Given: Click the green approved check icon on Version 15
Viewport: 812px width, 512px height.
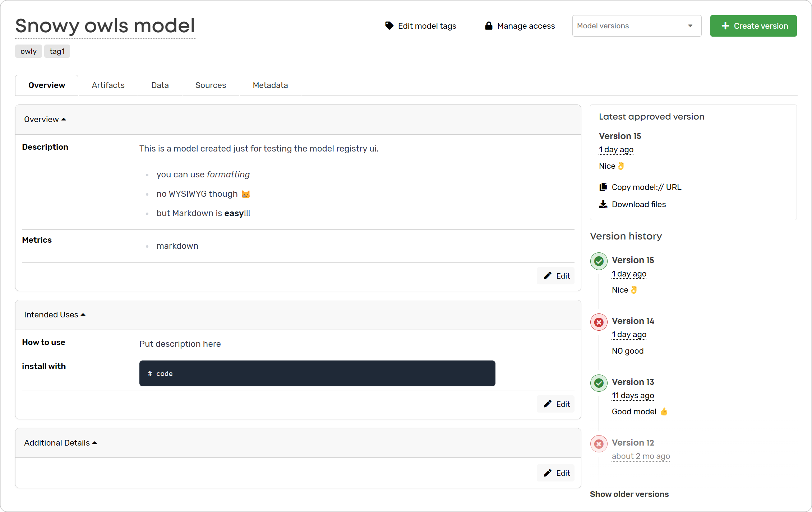Looking at the screenshot, I should (x=599, y=261).
